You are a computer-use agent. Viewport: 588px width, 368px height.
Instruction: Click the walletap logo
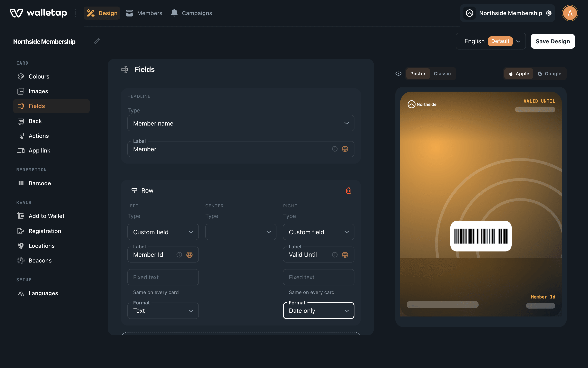click(x=38, y=13)
